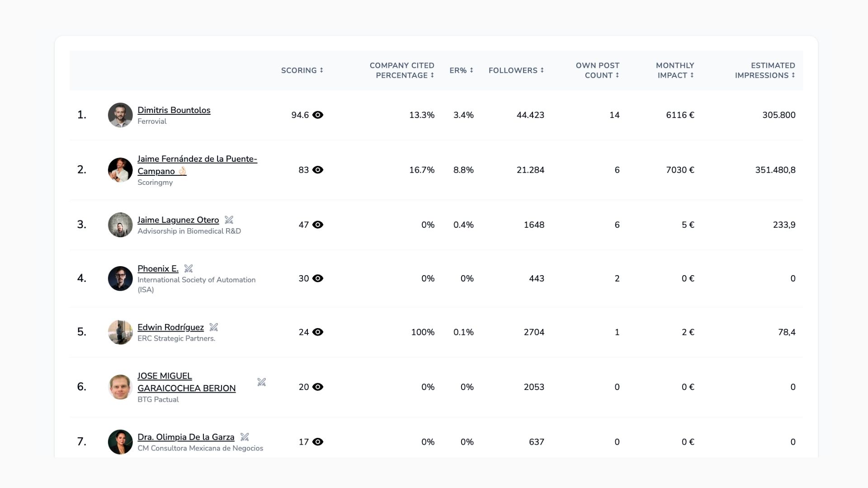Click International Society of Automation text
868x488 pixels.
point(196,285)
